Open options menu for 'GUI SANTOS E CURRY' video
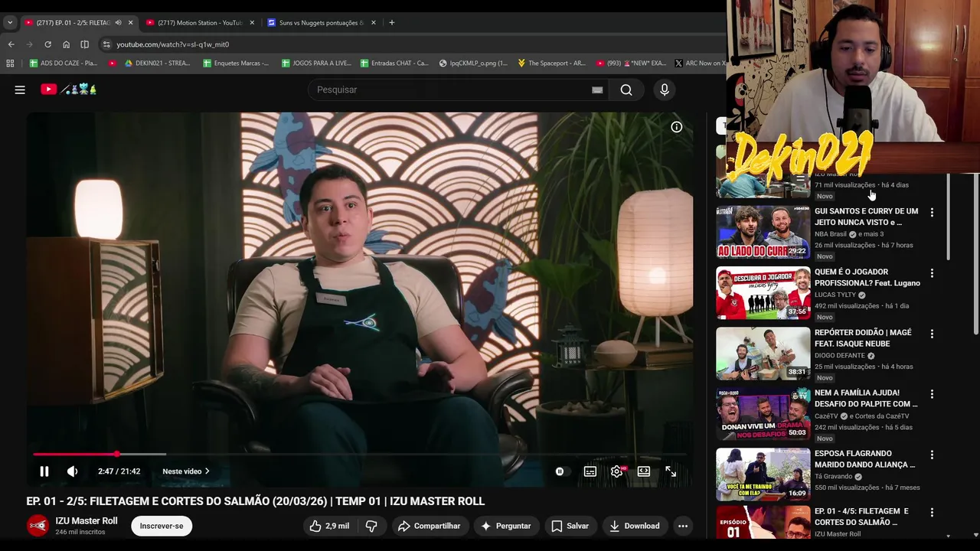This screenshot has width=980, height=551. click(x=932, y=213)
